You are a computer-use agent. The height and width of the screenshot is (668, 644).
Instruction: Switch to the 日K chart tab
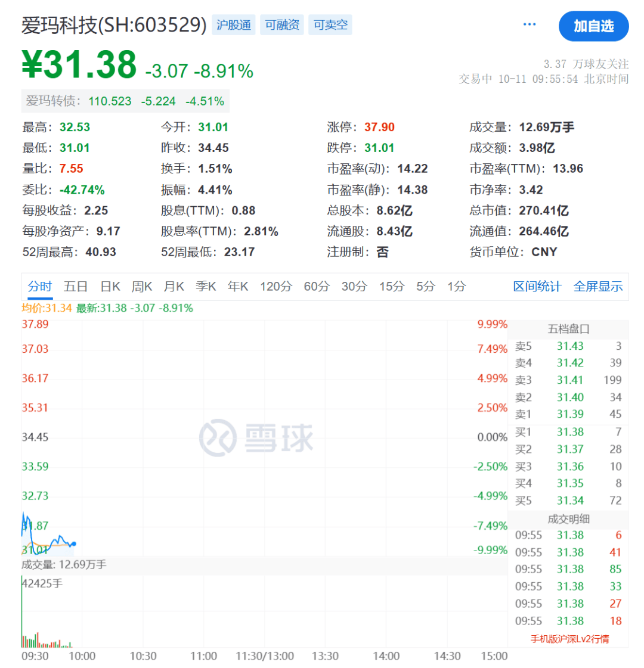tap(110, 286)
